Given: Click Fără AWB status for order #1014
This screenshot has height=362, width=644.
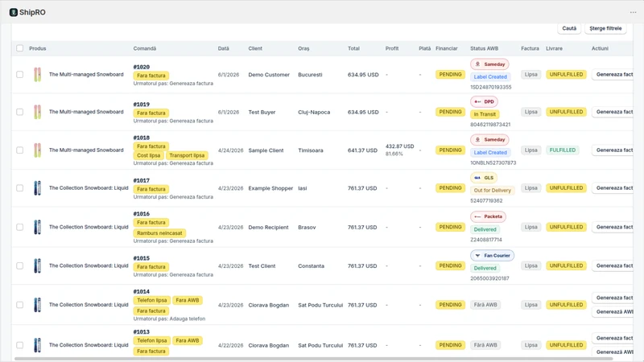Looking at the screenshot, I should pos(485,305).
